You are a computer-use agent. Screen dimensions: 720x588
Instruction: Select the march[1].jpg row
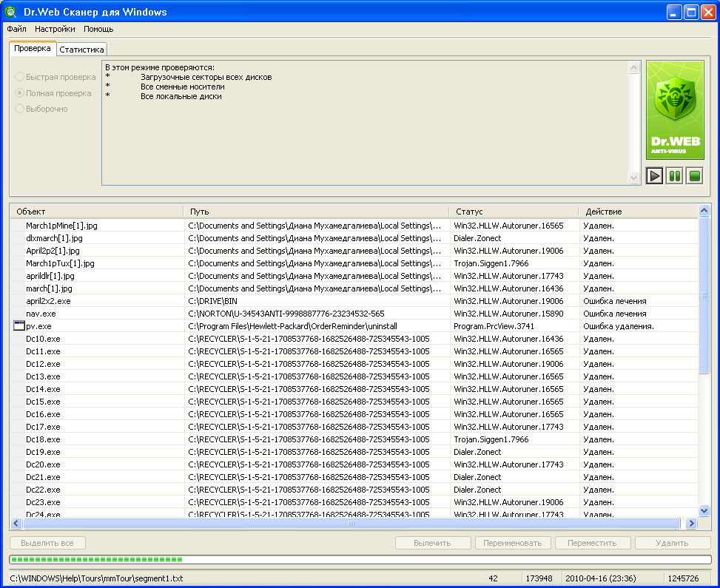pyautogui.click(x=354, y=288)
